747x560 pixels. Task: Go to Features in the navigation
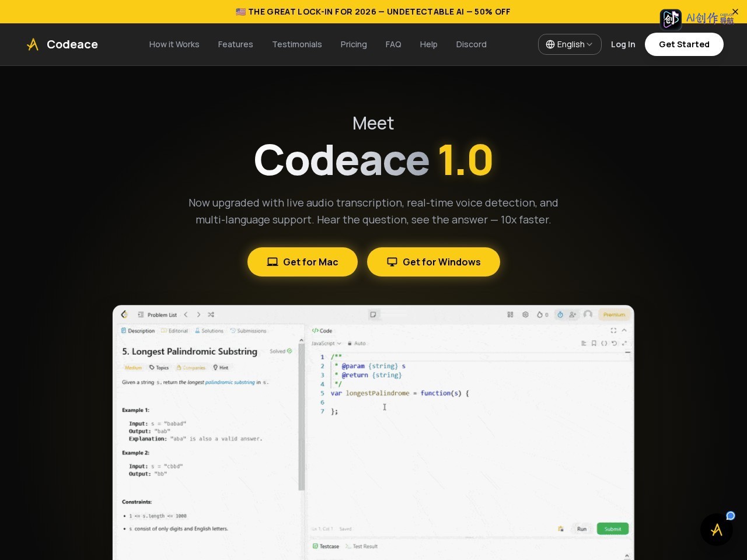pyautogui.click(x=235, y=44)
